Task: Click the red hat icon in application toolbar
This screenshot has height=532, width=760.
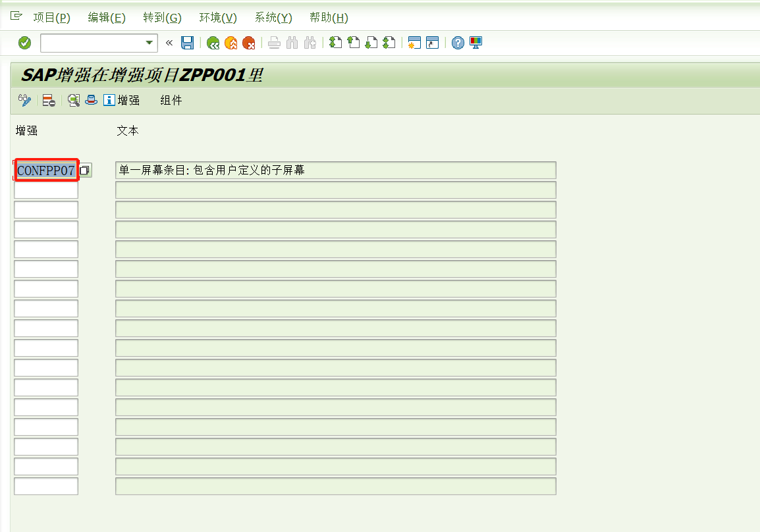Action: coord(91,100)
